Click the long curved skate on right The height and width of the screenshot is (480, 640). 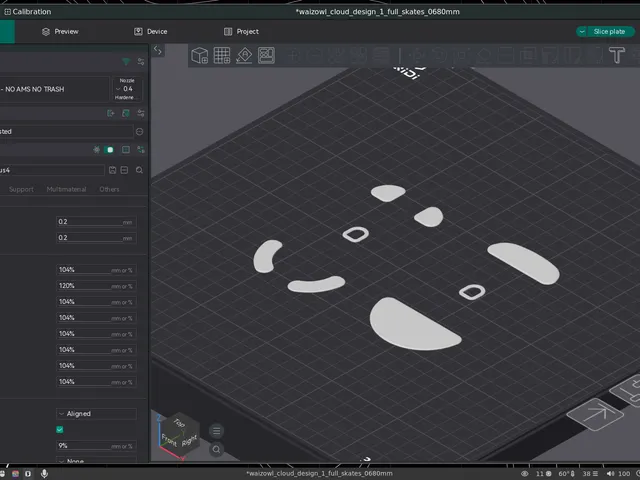tap(524, 263)
